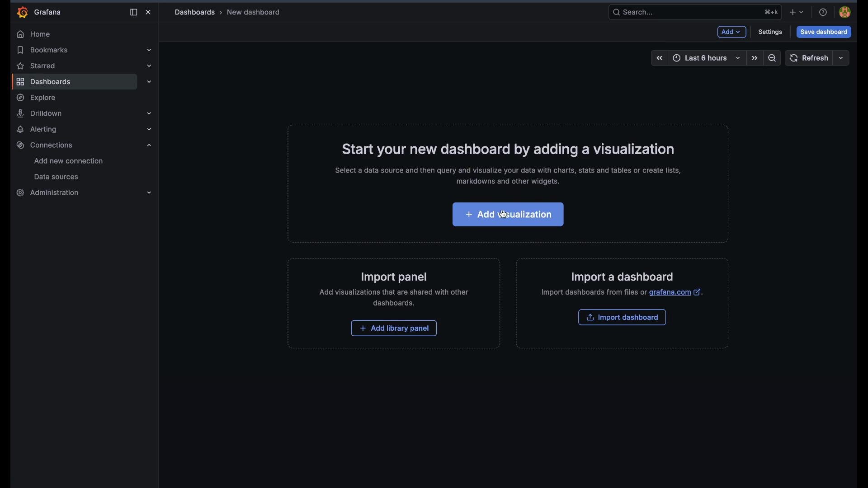Click the Last 6 hours clock icon
868x488 pixels.
click(676, 58)
